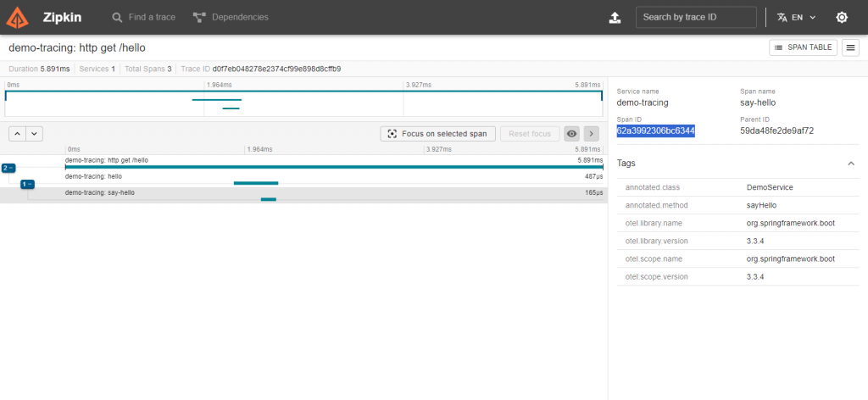Click the Trace ID d0f7eb048278e2374cf99e898d8cffb9

point(276,69)
